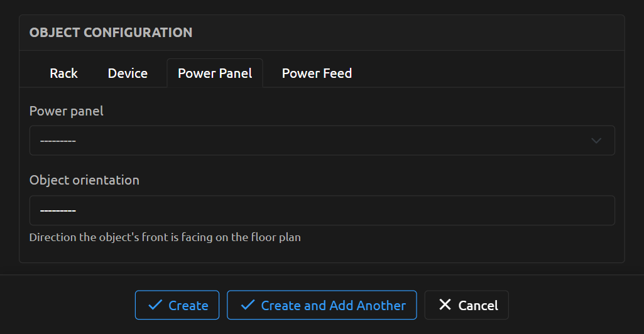Click the X icon on Cancel button
This screenshot has height=334, width=644.
click(x=445, y=305)
